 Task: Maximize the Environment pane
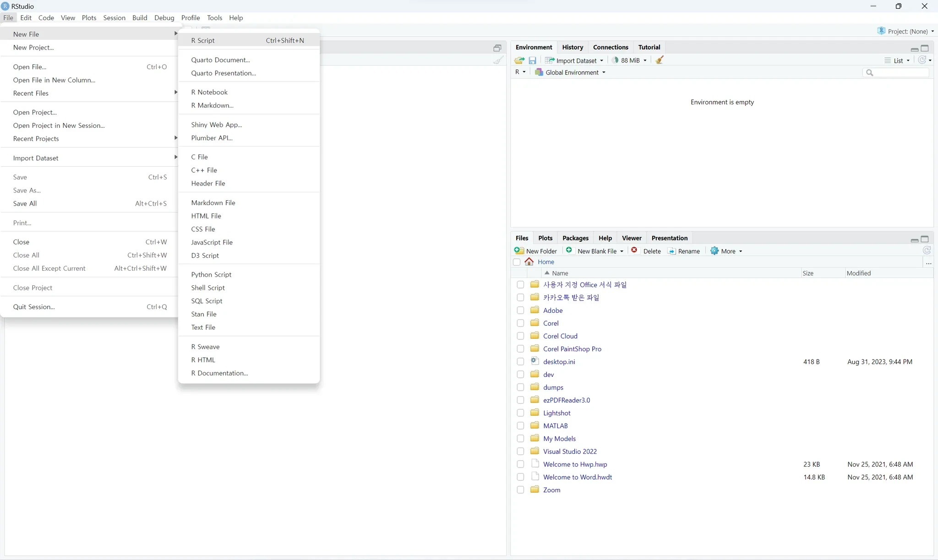[x=925, y=48]
